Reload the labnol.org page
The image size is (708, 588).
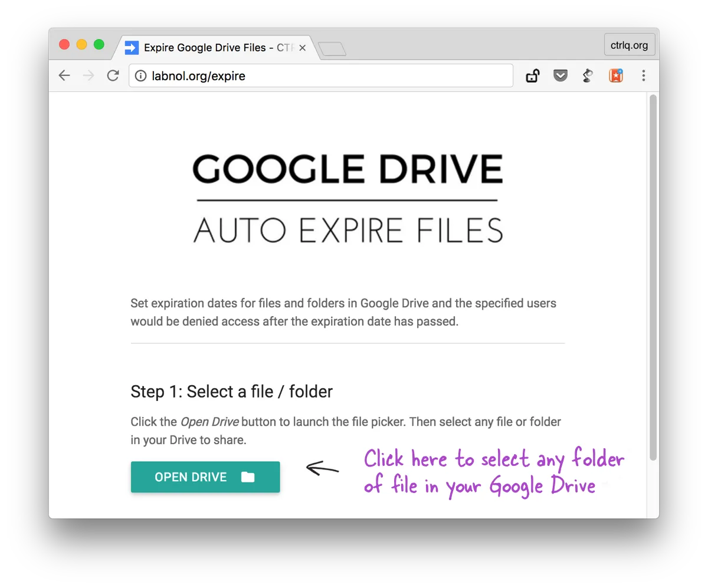coord(113,75)
